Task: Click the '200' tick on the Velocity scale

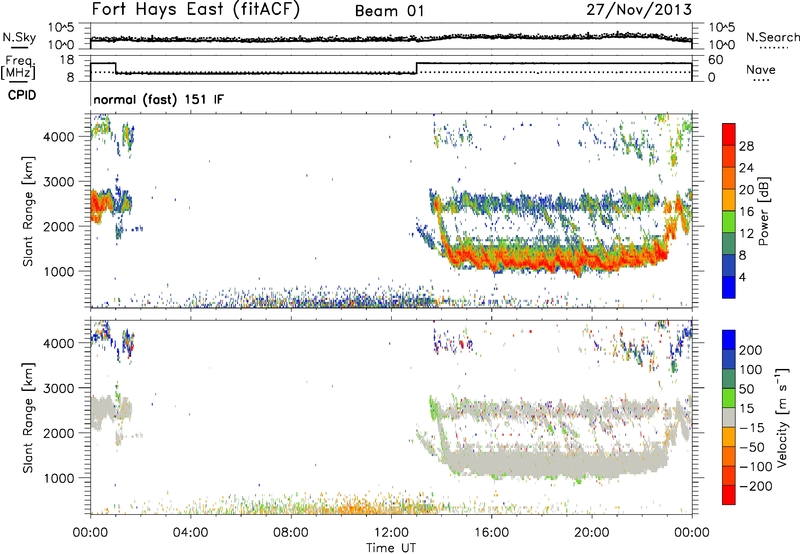Action: pyautogui.click(x=751, y=350)
